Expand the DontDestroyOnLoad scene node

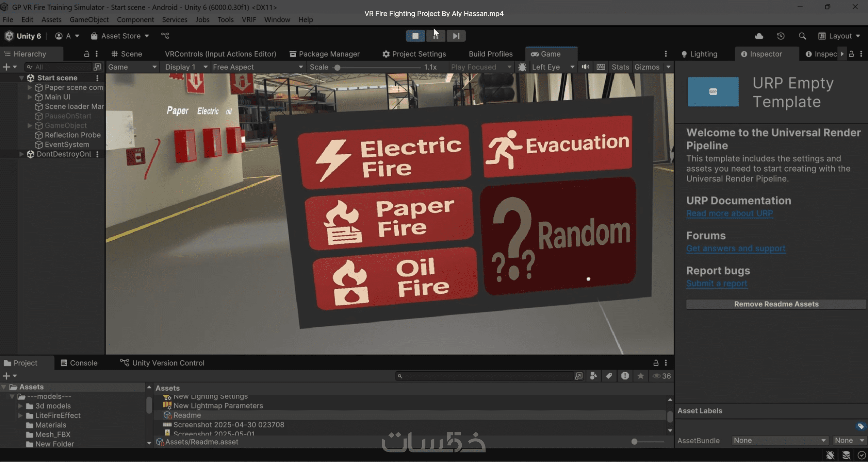pyautogui.click(x=21, y=154)
